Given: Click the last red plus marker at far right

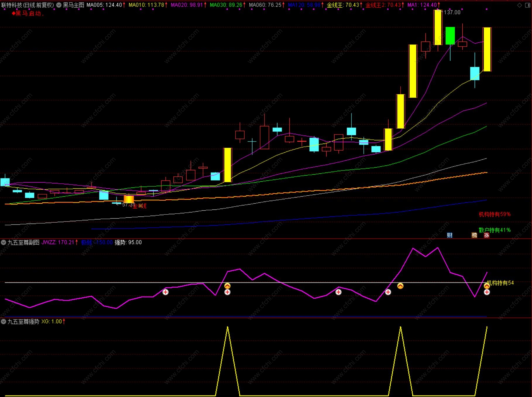Looking at the screenshot, I should [487, 292].
